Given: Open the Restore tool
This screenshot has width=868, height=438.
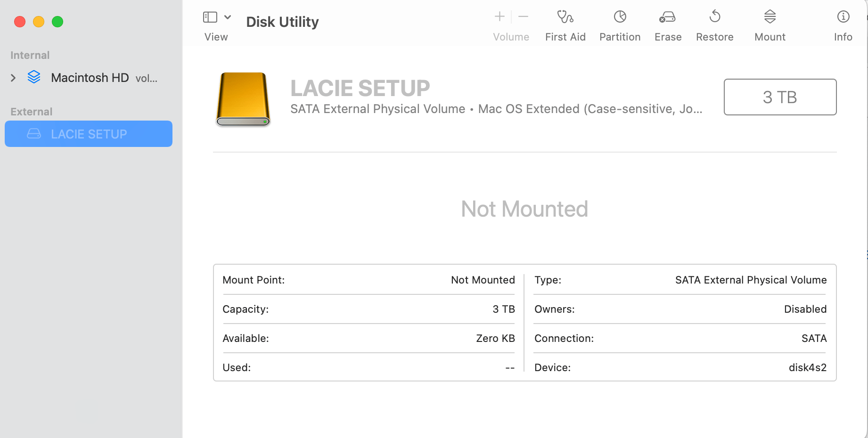Looking at the screenshot, I should coord(714,24).
